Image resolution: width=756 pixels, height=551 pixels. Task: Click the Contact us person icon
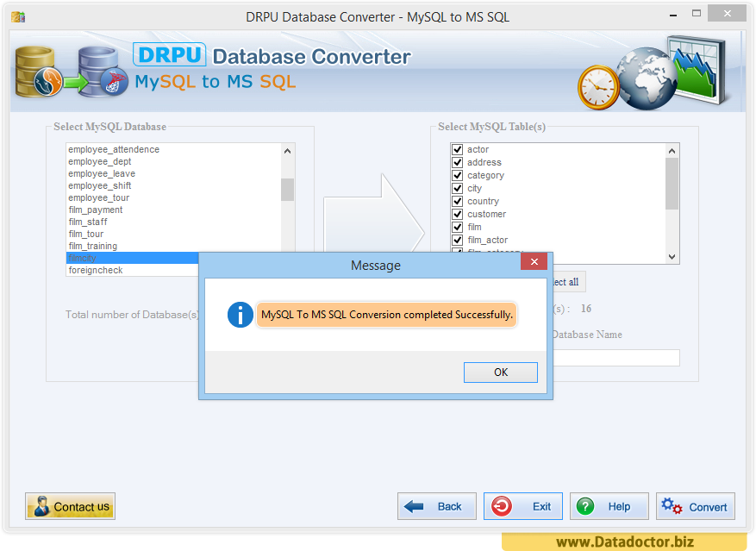42,506
